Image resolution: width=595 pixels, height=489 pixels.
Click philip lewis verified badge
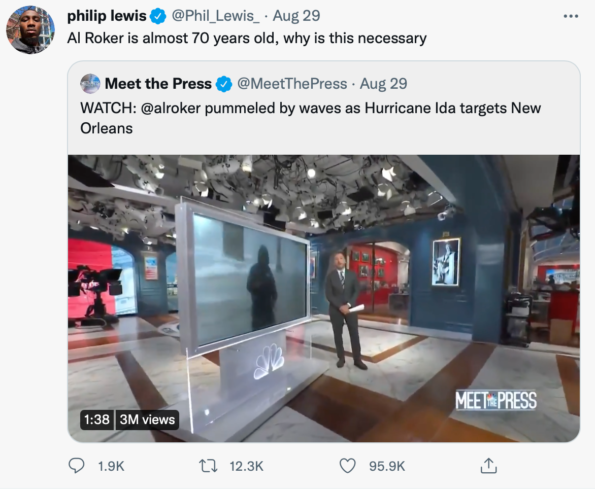tap(158, 16)
